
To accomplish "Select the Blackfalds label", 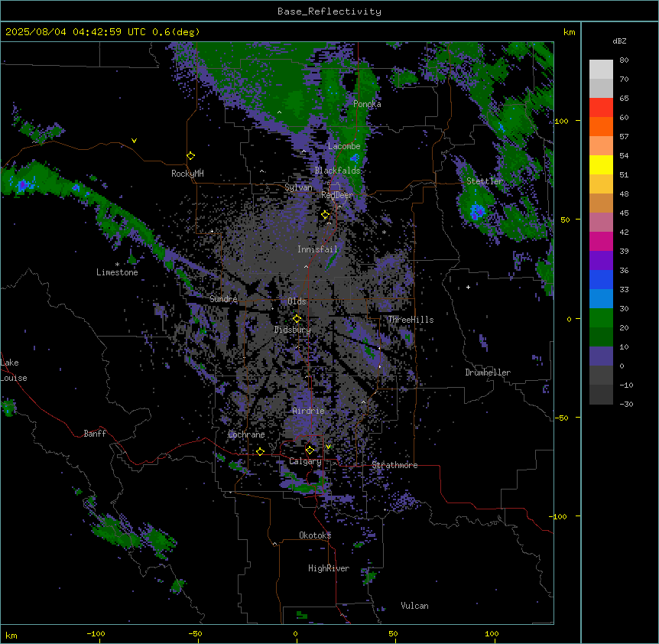I will [x=337, y=171].
